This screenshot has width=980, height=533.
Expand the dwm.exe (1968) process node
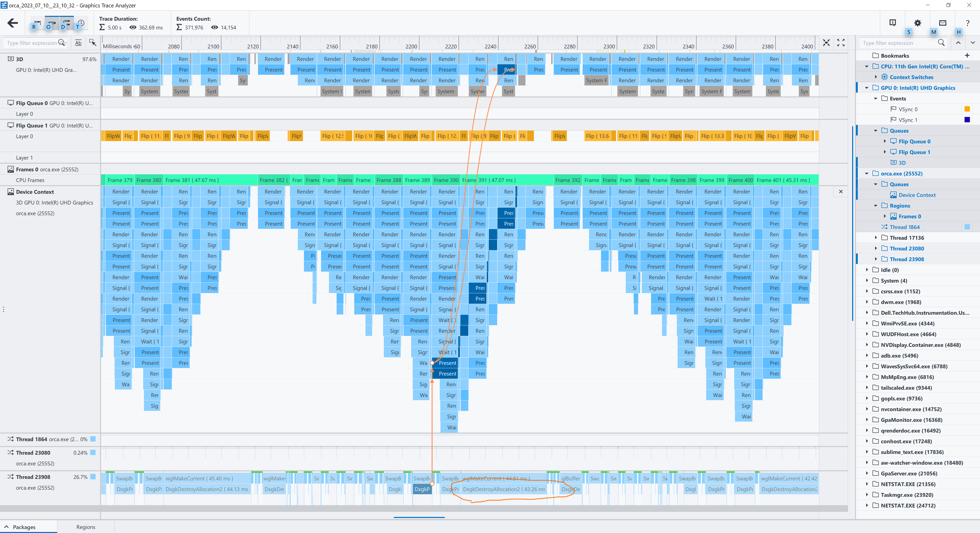click(x=867, y=302)
